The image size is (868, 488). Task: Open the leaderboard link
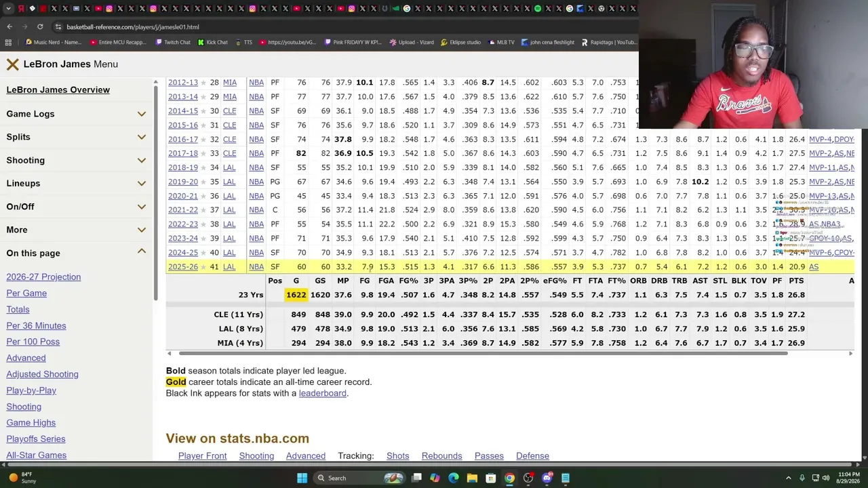point(323,393)
